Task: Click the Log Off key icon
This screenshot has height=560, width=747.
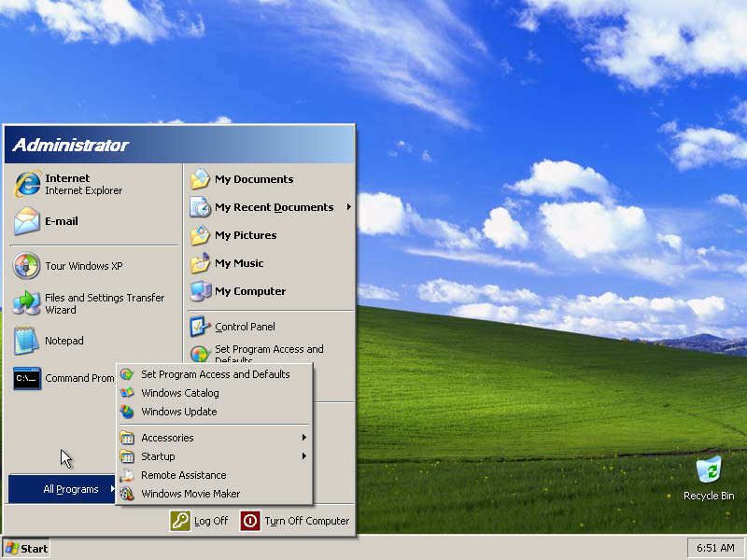Action: pyautogui.click(x=180, y=521)
